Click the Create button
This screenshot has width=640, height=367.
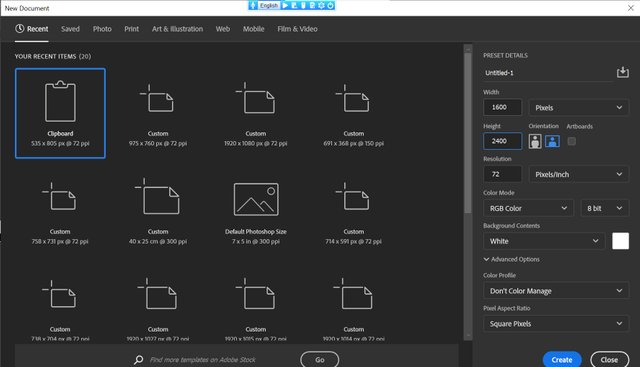562,360
